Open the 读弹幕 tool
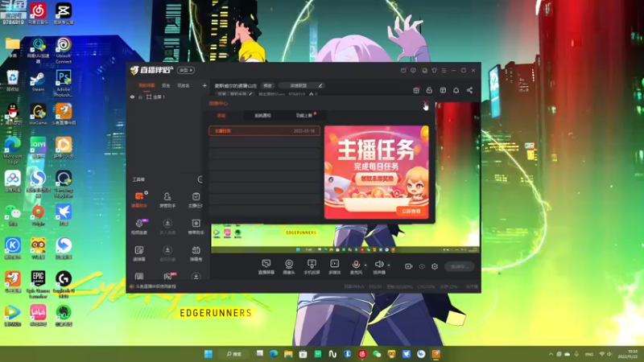 point(139,253)
